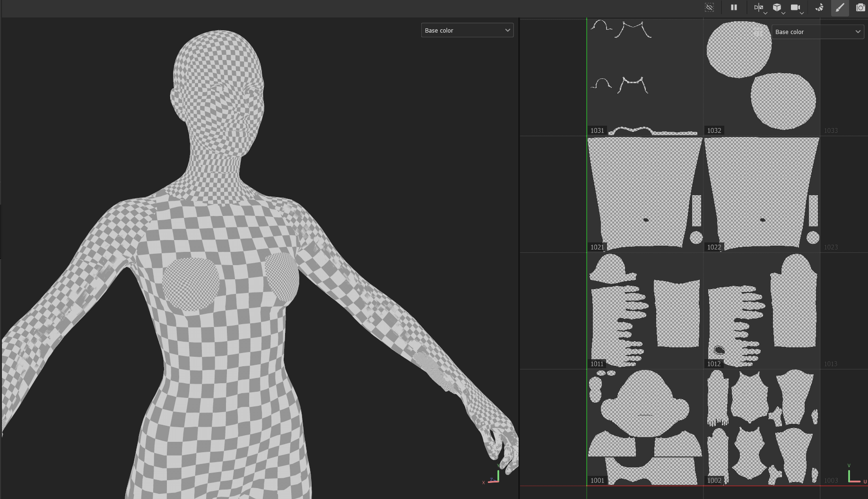Open Base color dropdown in 3D viewport

pyautogui.click(x=467, y=30)
